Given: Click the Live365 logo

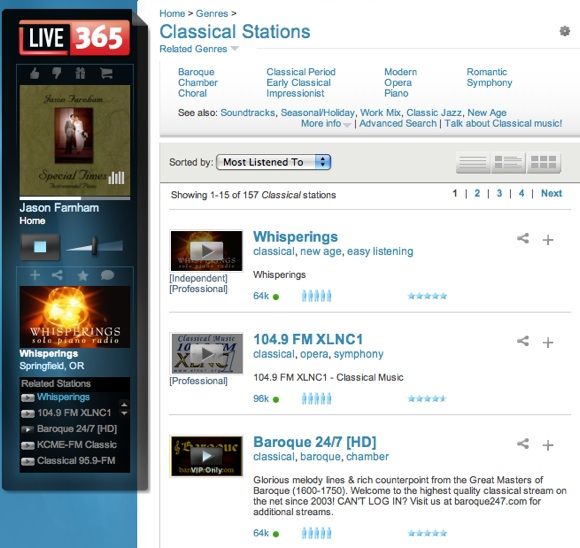Looking at the screenshot, I should pos(74,38).
